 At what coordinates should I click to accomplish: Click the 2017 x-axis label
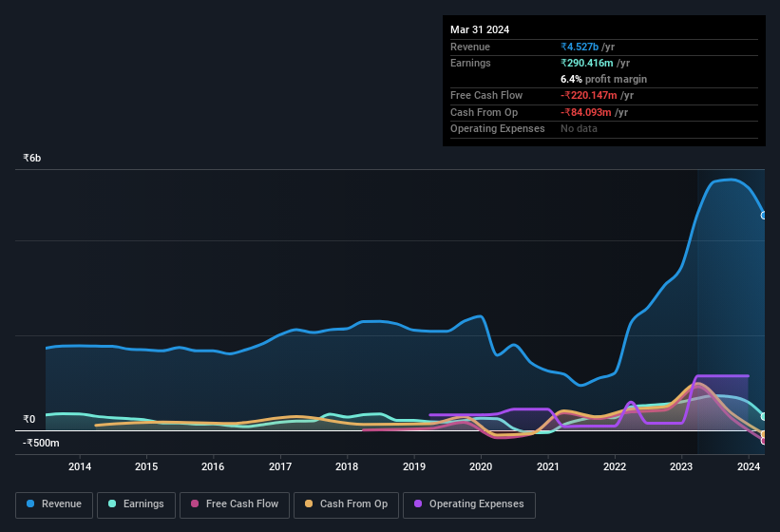(x=280, y=466)
